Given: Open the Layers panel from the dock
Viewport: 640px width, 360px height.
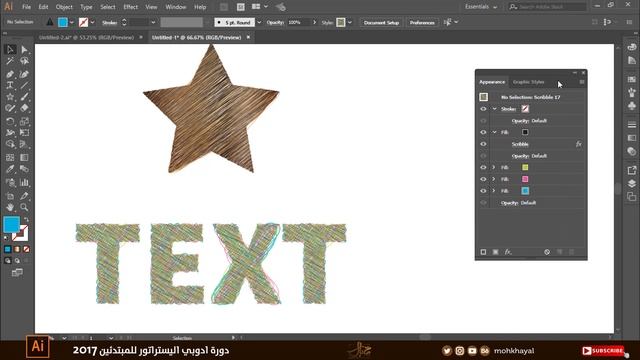Looking at the screenshot, I should point(632,183).
